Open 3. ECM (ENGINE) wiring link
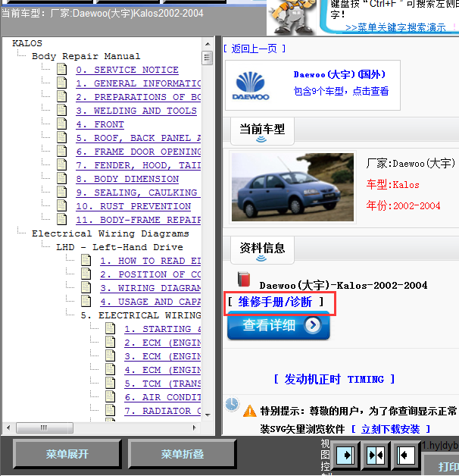This screenshot has height=476, width=459. tap(163, 357)
